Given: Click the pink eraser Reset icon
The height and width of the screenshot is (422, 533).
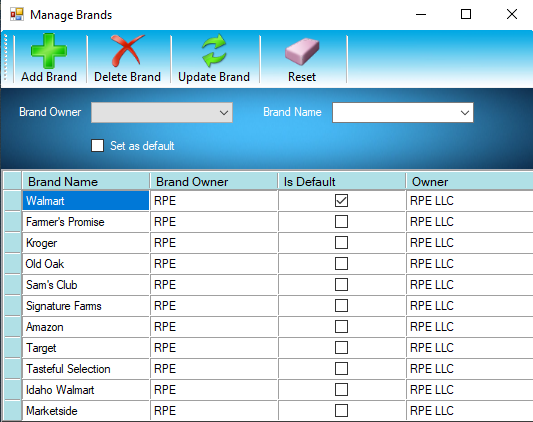Looking at the screenshot, I should point(302,51).
